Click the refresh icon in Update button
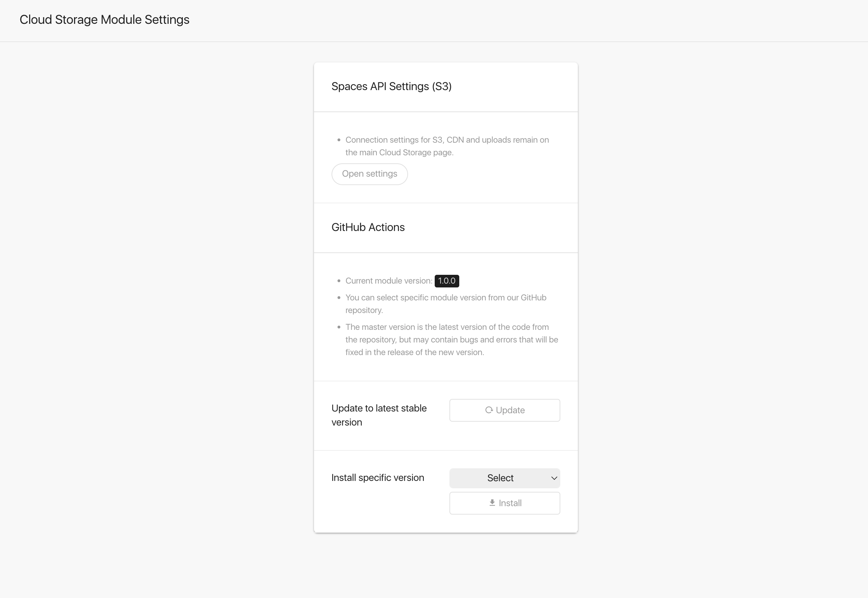This screenshot has width=868, height=598. (x=489, y=410)
